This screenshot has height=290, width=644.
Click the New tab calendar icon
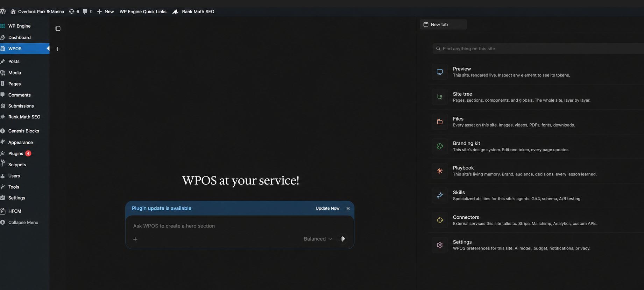click(426, 24)
